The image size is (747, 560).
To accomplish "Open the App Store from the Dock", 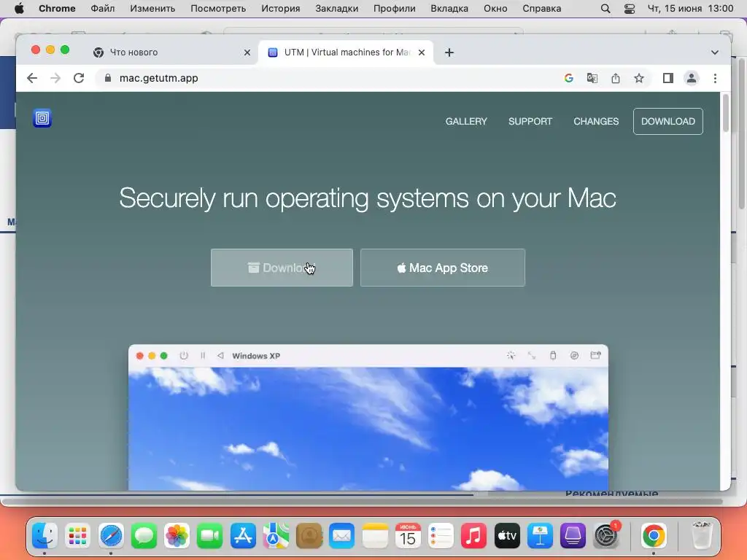I will coord(243,536).
